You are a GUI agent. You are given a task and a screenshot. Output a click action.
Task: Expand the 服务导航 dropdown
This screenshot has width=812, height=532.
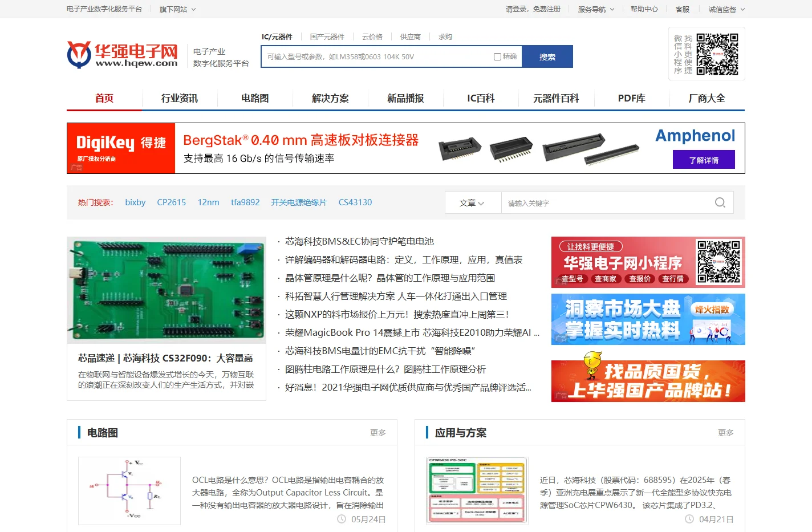coord(596,9)
